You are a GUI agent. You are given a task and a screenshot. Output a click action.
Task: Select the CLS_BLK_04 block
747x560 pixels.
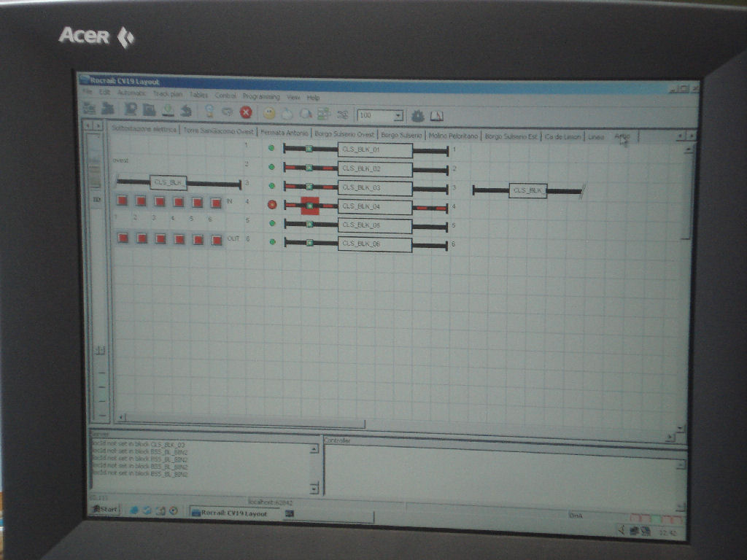point(375,207)
